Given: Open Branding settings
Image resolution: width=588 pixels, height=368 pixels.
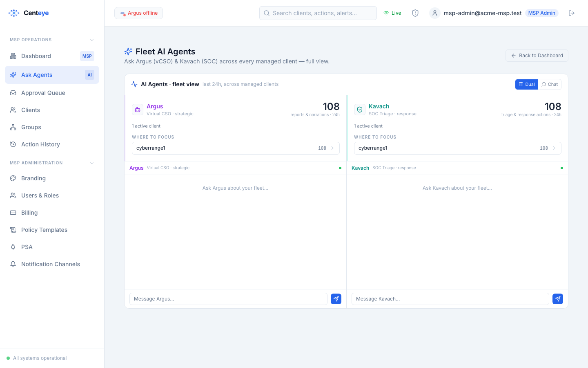Looking at the screenshot, I should (x=52, y=178).
